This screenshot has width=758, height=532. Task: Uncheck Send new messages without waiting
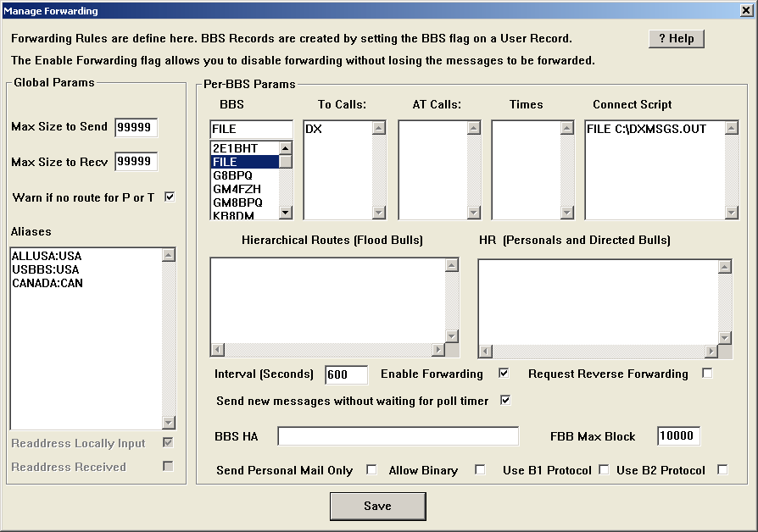click(x=506, y=401)
